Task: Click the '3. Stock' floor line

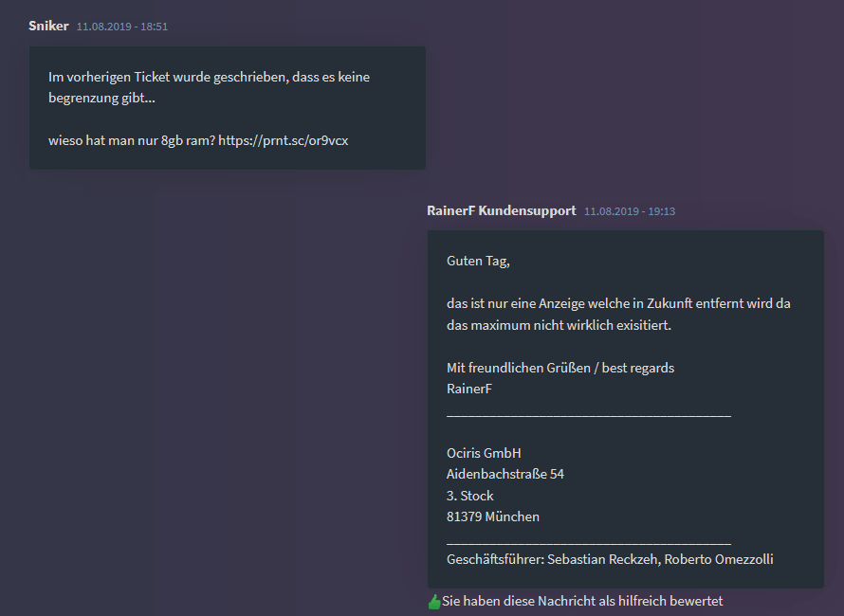Action: [x=469, y=496]
